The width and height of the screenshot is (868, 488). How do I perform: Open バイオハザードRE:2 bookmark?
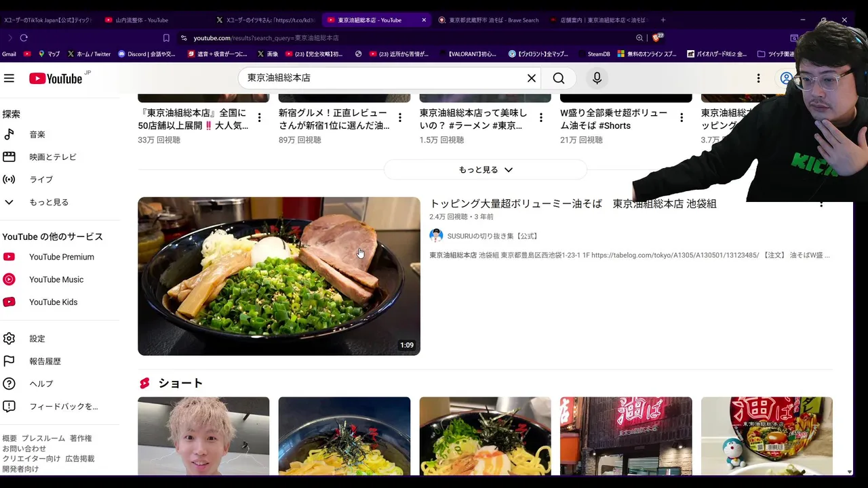[x=717, y=54]
